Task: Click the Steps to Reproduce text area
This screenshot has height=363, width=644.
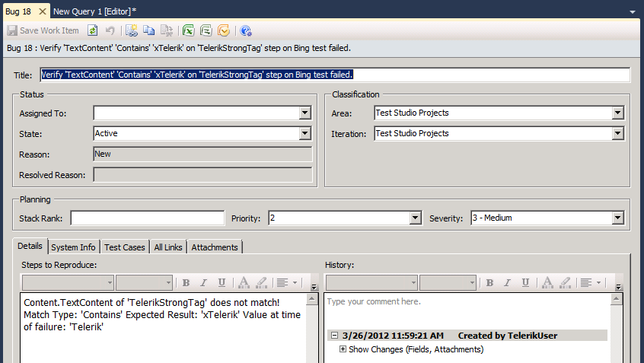Action: pyautogui.click(x=163, y=328)
